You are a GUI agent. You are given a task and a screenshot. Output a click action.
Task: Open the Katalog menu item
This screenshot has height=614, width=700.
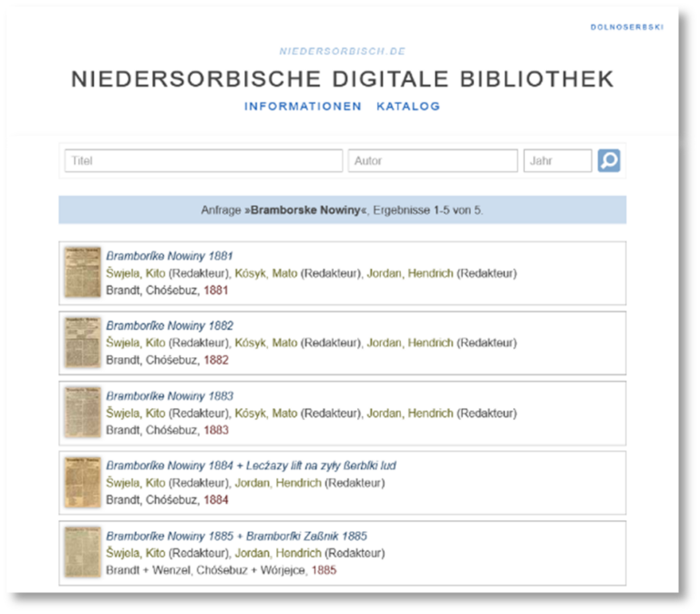[407, 107]
